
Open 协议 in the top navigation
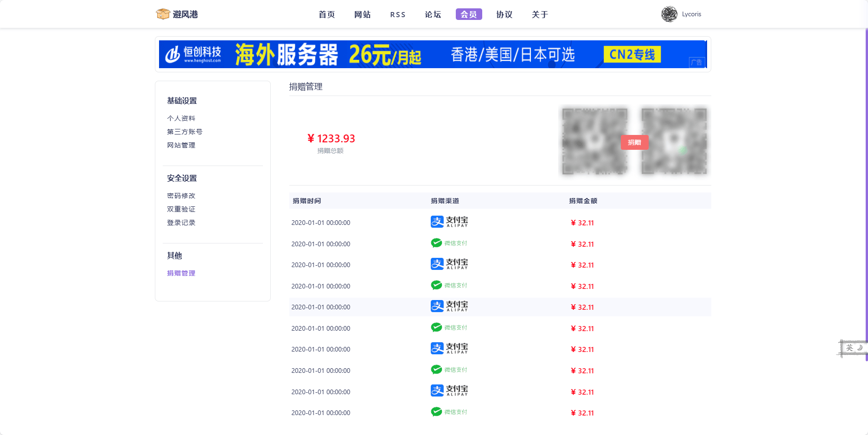tap(504, 14)
